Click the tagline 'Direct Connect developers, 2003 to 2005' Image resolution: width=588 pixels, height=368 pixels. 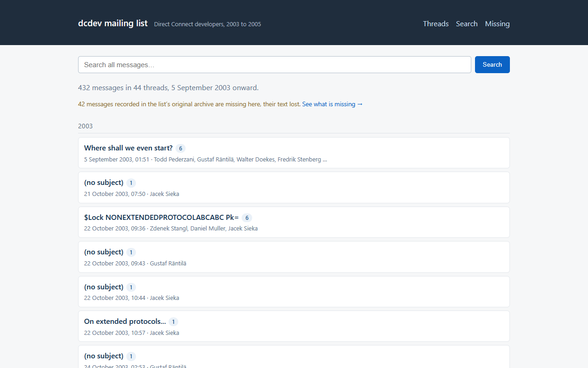pos(208,24)
